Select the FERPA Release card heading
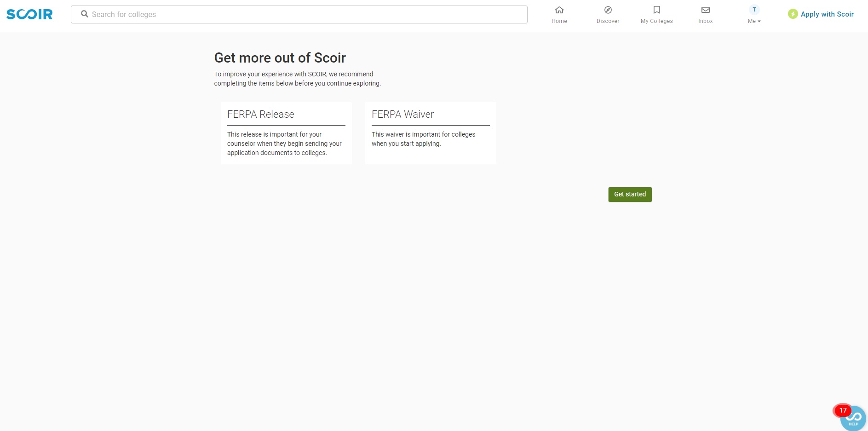The width and height of the screenshot is (868, 431). (x=261, y=114)
